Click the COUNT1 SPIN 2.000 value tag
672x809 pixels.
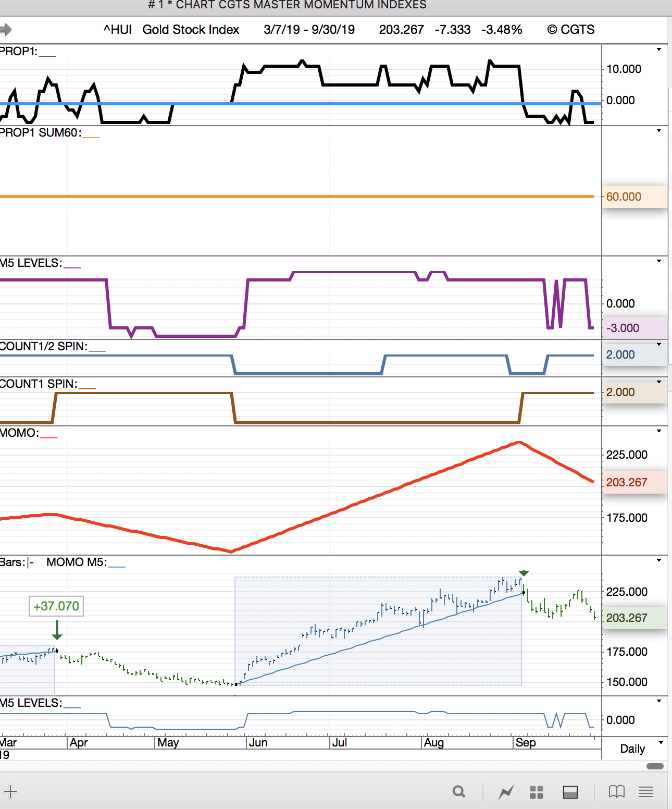click(x=634, y=393)
